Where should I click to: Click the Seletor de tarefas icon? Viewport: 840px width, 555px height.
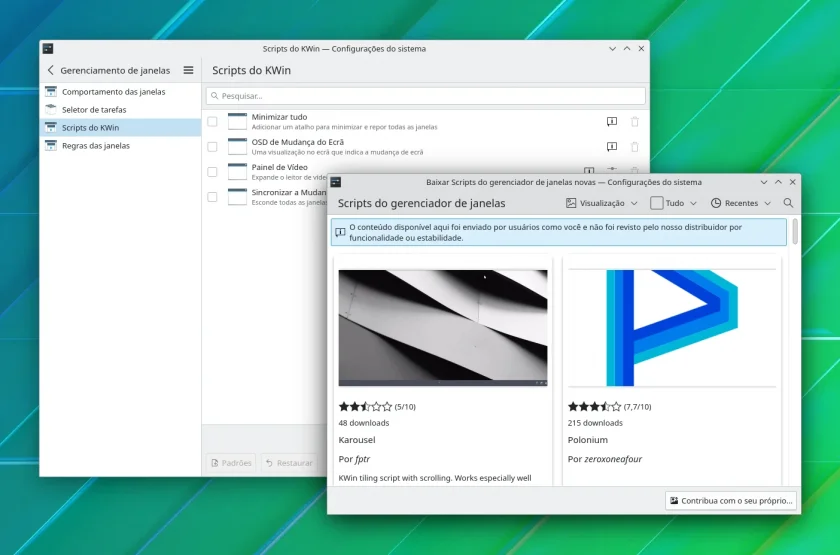tap(51, 110)
